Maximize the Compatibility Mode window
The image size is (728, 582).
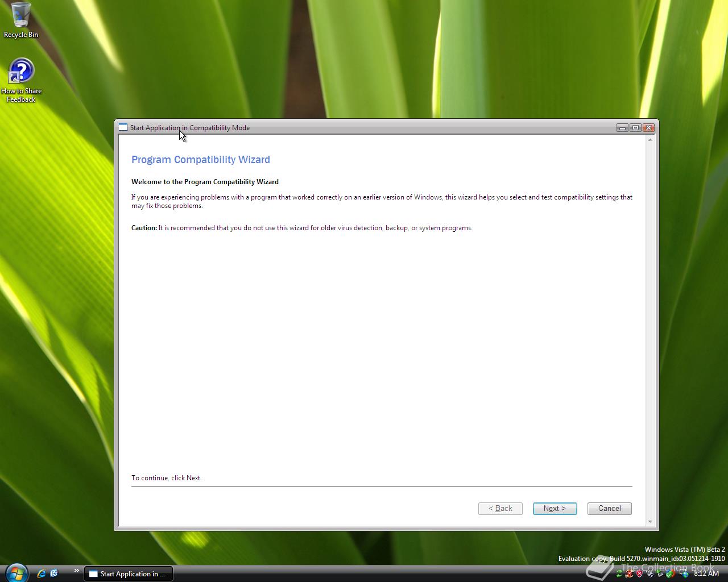635,128
